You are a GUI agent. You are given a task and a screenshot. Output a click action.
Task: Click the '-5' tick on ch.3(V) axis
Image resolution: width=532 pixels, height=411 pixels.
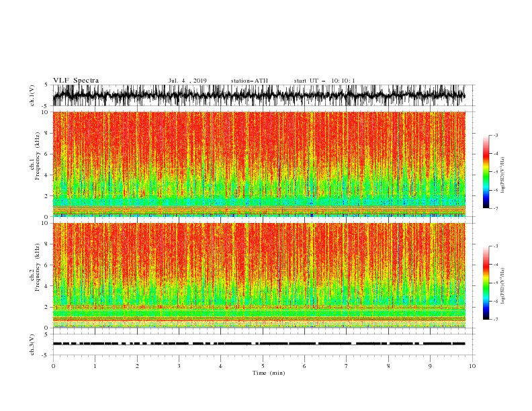[46, 355]
